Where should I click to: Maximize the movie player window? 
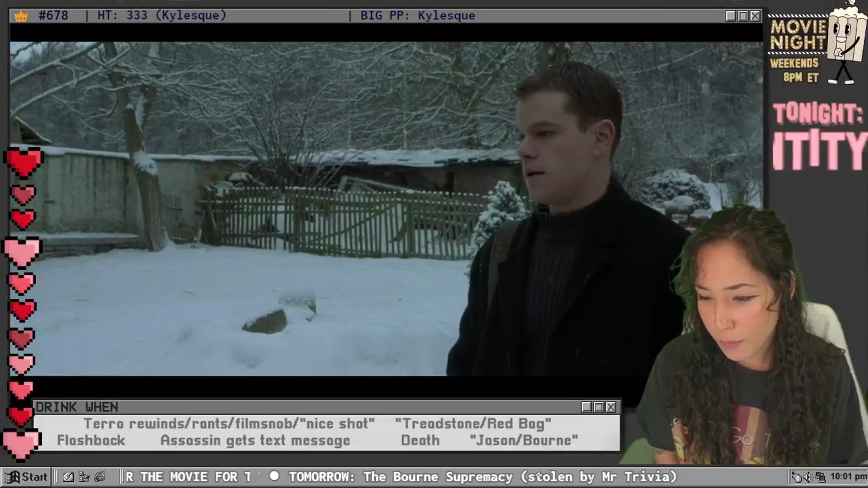(743, 16)
